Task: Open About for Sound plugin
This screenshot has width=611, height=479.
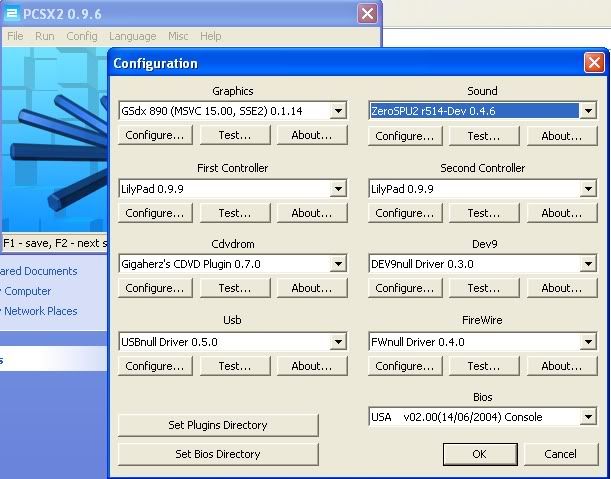Action: (562, 136)
